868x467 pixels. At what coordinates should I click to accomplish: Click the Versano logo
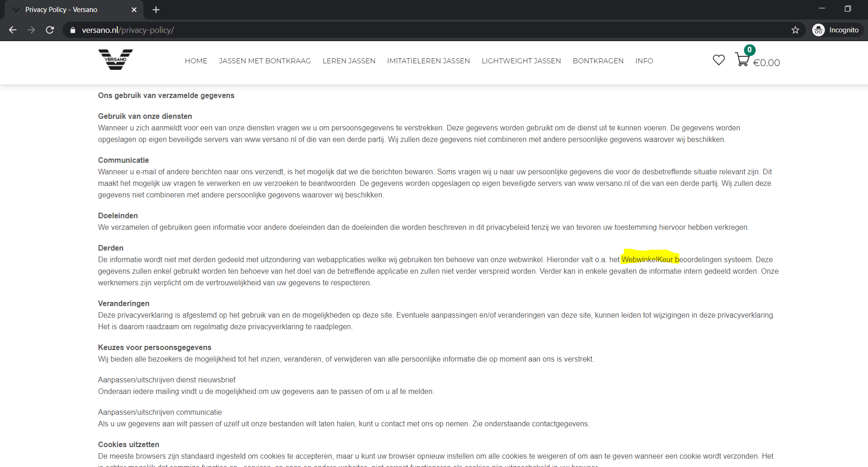pos(115,60)
